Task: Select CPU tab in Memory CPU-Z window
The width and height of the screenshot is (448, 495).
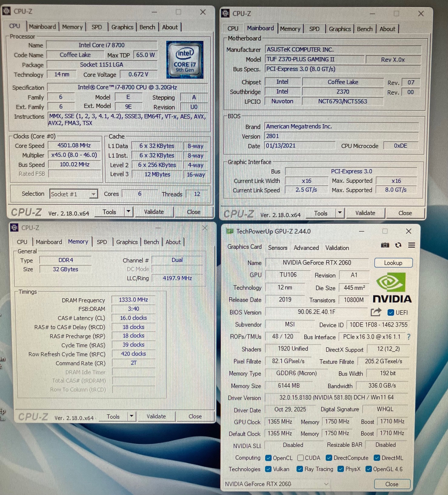Action: 22,242
